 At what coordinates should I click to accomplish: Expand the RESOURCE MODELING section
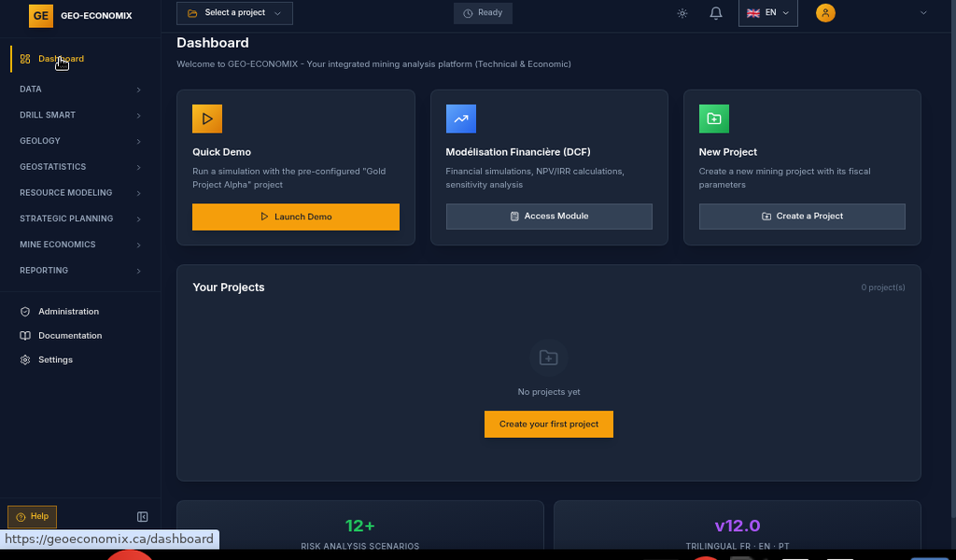pyautogui.click(x=80, y=193)
